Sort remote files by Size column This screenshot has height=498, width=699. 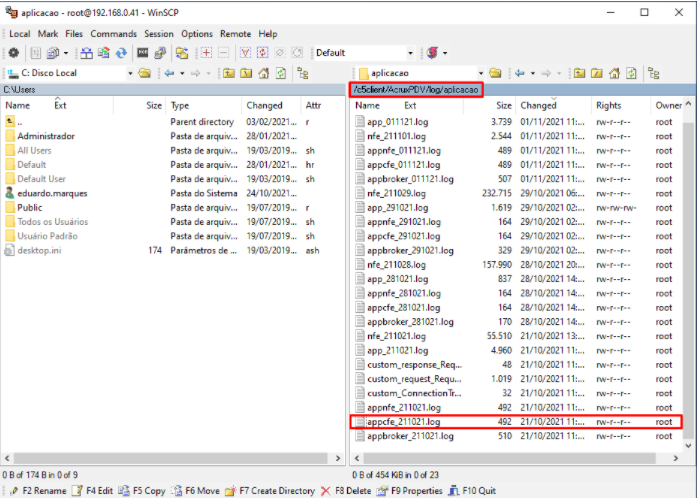point(489,106)
